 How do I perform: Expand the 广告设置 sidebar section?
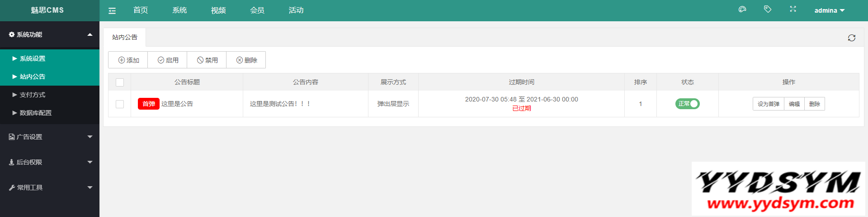pos(50,137)
